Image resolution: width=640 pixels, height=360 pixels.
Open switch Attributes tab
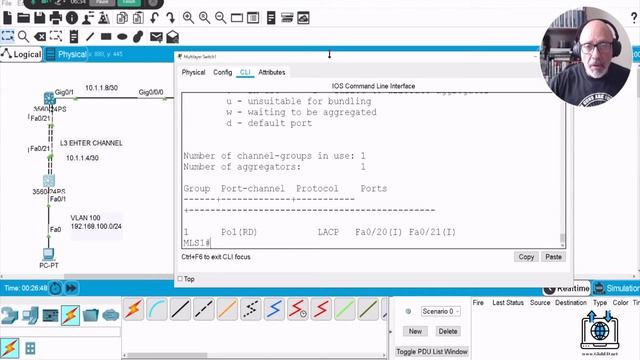tap(272, 72)
